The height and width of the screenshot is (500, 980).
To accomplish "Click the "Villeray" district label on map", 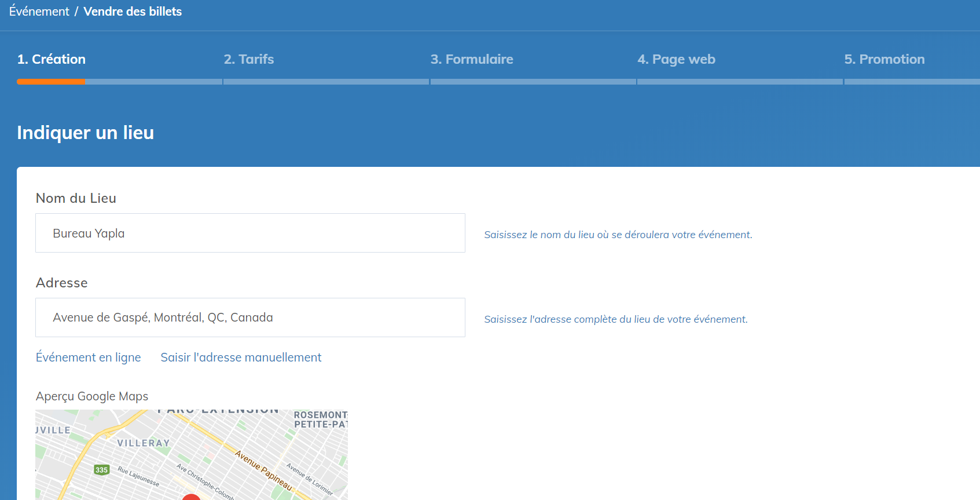I will pos(144,443).
